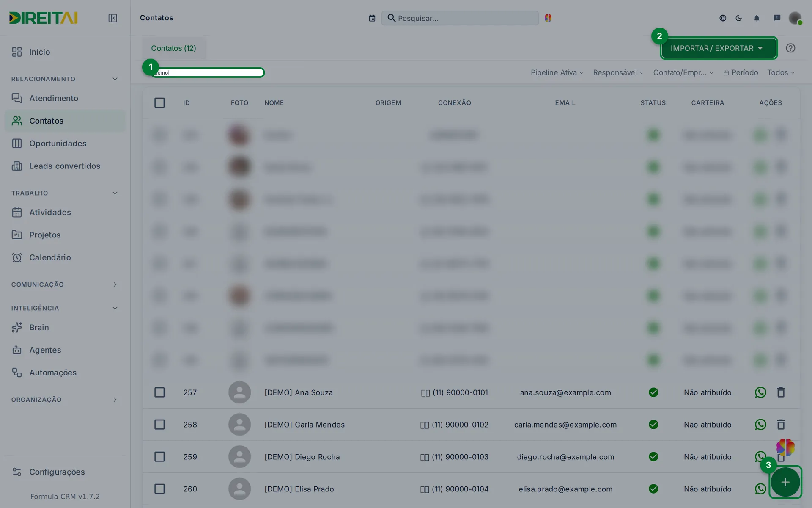Open WhatsApp chat for Ana Souza
This screenshot has width=812, height=508.
click(x=760, y=392)
